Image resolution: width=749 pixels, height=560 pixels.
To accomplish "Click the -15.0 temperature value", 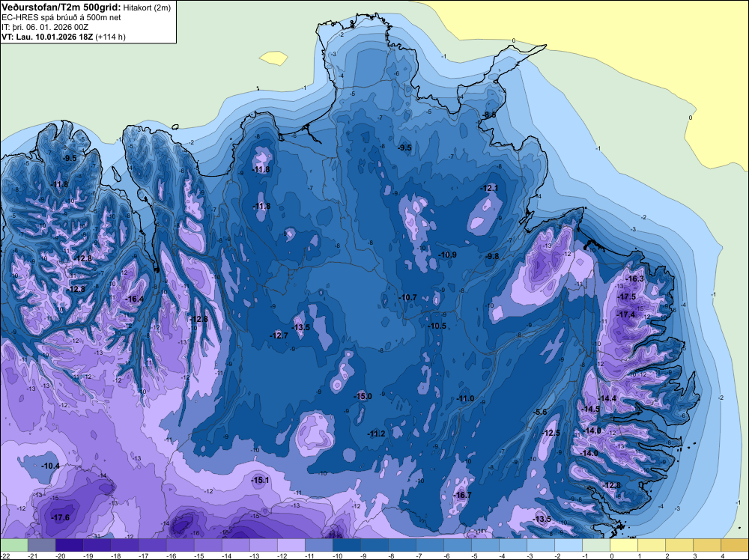I will [x=363, y=396].
